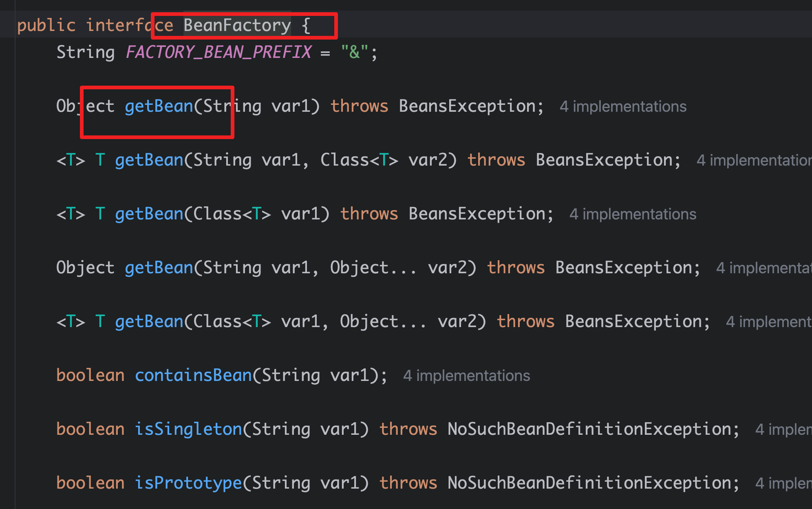This screenshot has width=812, height=509.
Task: Click the isPrototype method name
Action: [188, 483]
